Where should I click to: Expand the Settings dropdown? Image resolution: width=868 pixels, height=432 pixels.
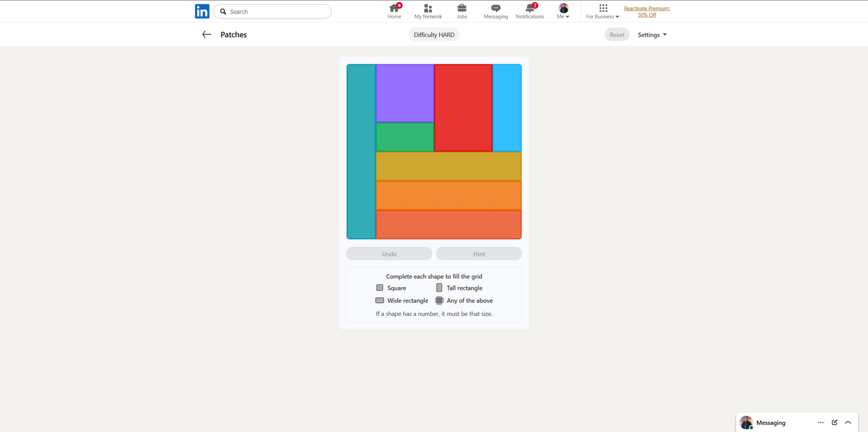point(652,35)
